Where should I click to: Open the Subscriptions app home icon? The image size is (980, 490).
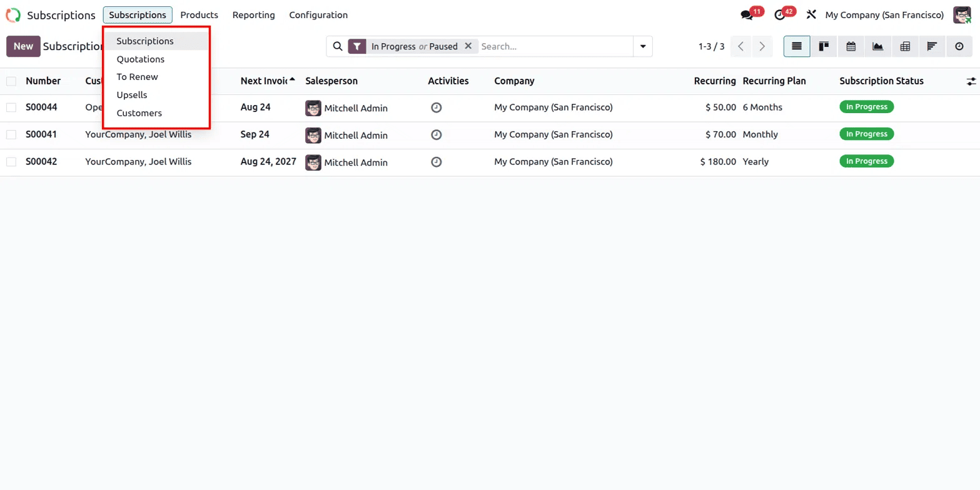[13, 15]
